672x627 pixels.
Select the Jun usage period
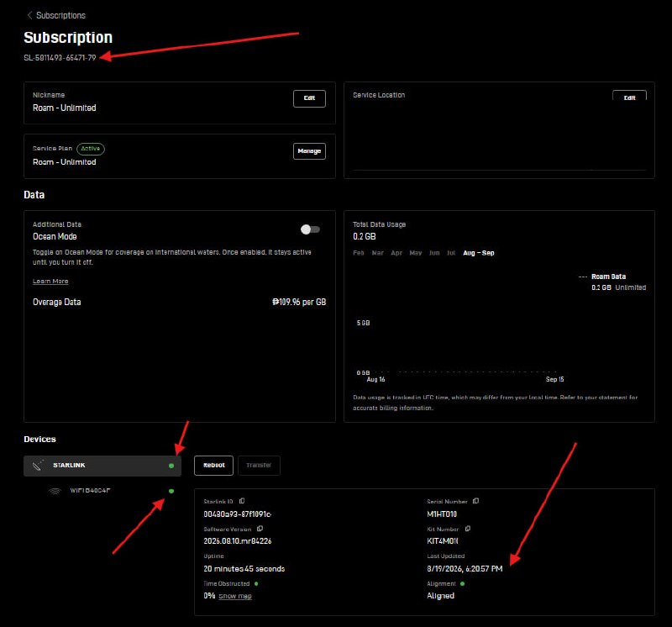click(434, 253)
